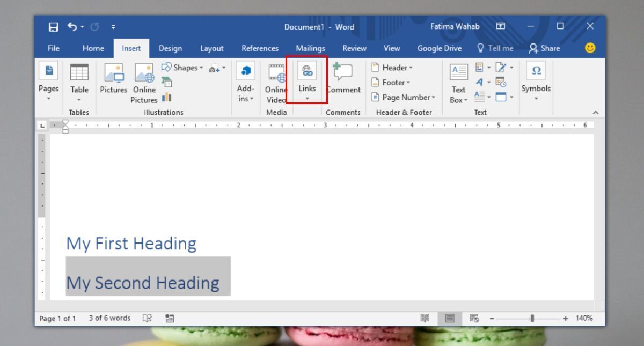The height and width of the screenshot is (346, 644).
Task: Open the Links dropdown in the ribbon
Action: (x=307, y=80)
